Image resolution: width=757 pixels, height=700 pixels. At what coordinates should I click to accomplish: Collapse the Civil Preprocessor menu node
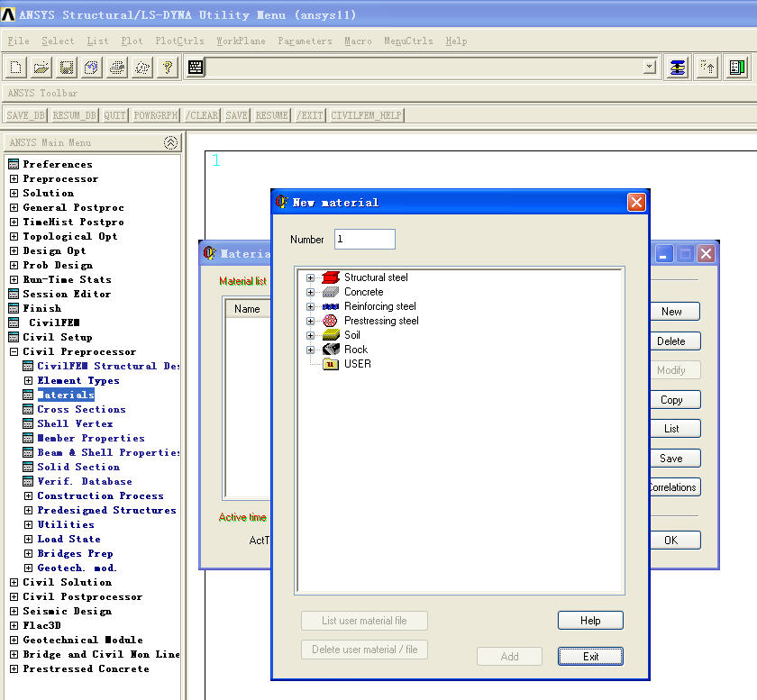tap(14, 352)
